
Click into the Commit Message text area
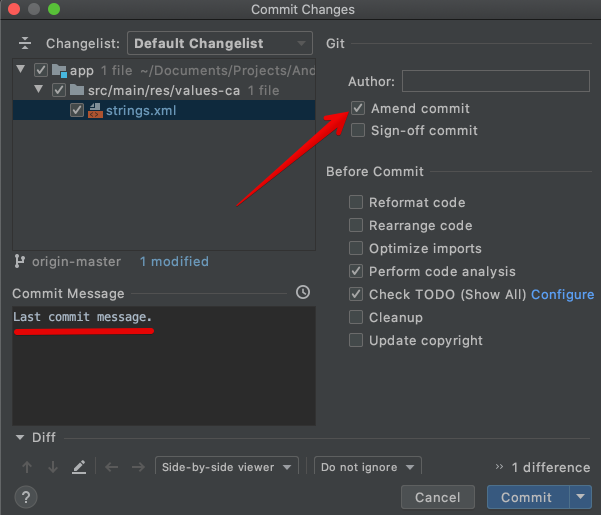point(164,366)
